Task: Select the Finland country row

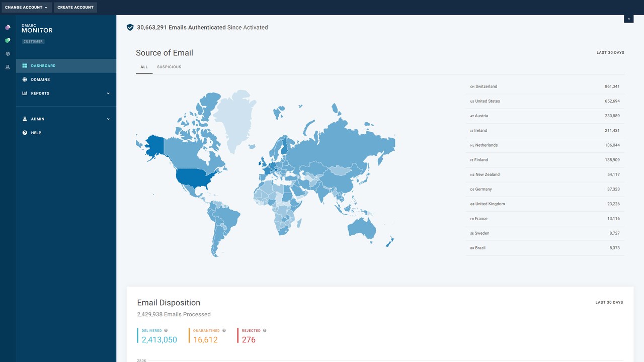Action: coord(545,160)
